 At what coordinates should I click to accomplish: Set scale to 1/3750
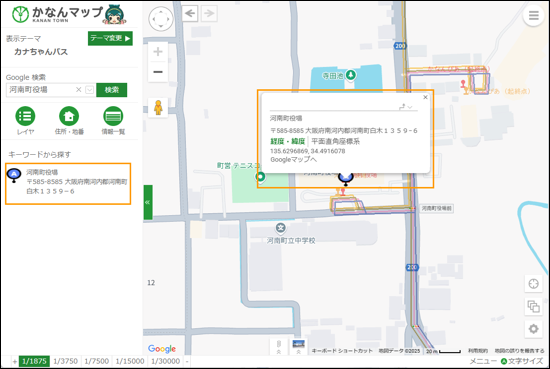click(65, 361)
